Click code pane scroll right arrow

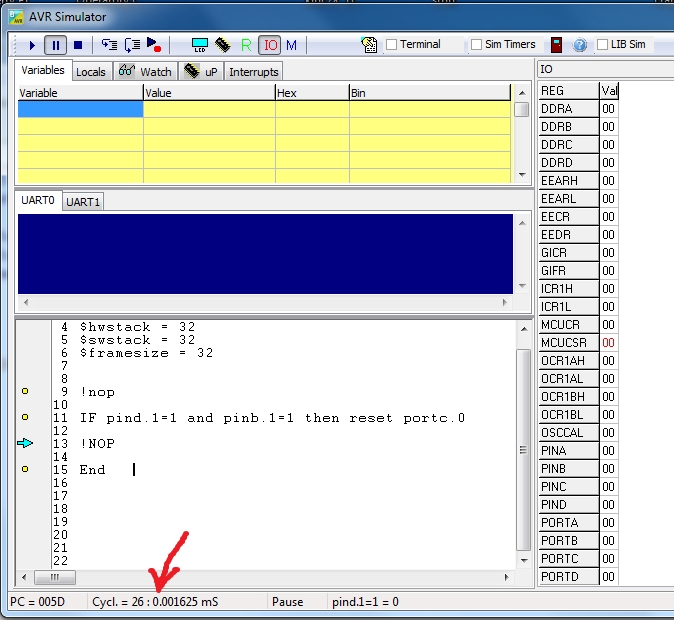pyautogui.click(x=506, y=577)
